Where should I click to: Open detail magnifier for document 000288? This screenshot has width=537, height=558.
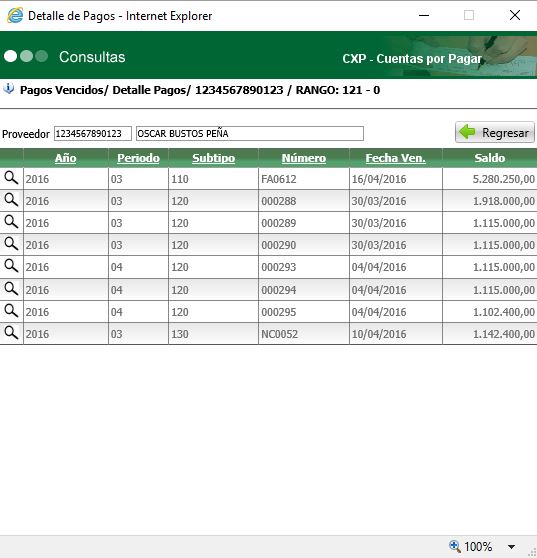pos(11,200)
